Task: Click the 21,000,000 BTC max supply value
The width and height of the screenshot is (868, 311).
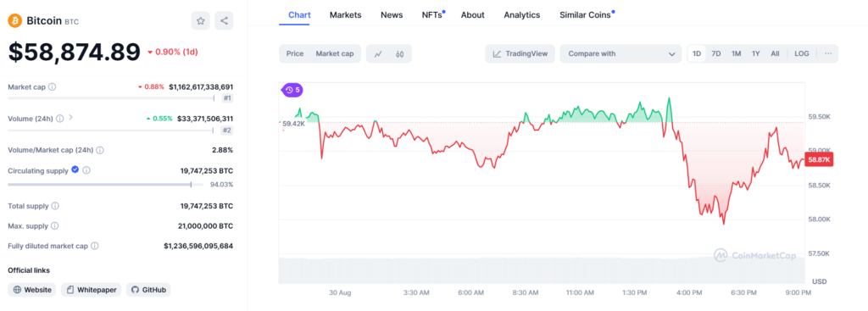Action: click(205, 225)
